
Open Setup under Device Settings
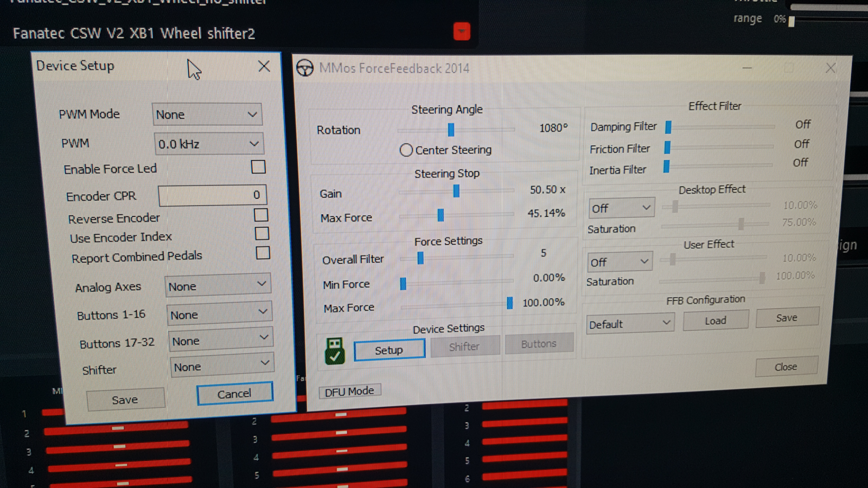click(x=390, y=350)
